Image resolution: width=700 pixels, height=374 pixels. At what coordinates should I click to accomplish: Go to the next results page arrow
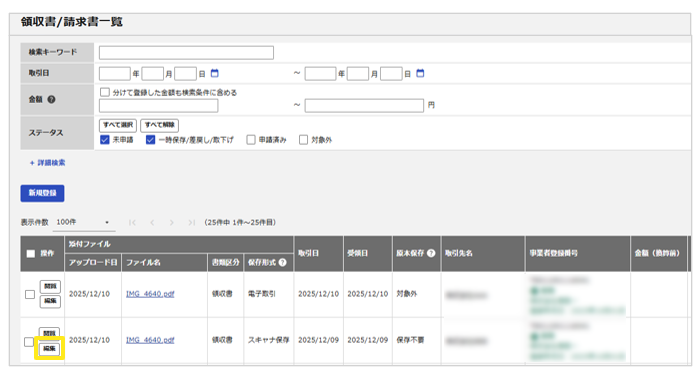pyautogui.click(x=171, y=222)
